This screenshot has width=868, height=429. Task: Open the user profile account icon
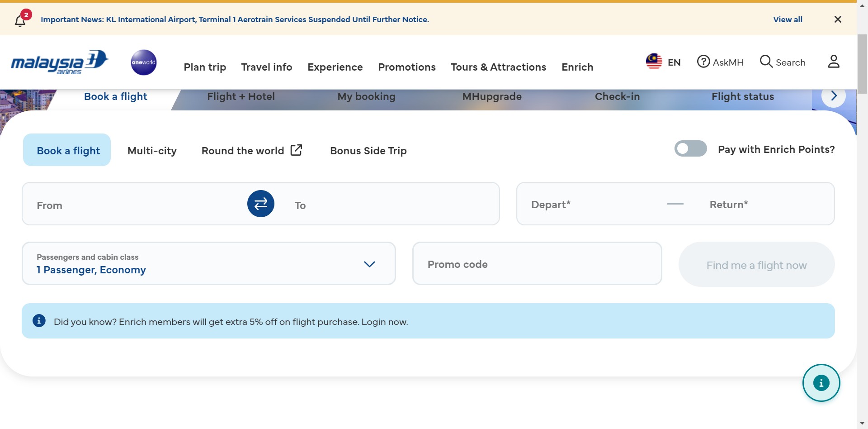pos(833,62)
